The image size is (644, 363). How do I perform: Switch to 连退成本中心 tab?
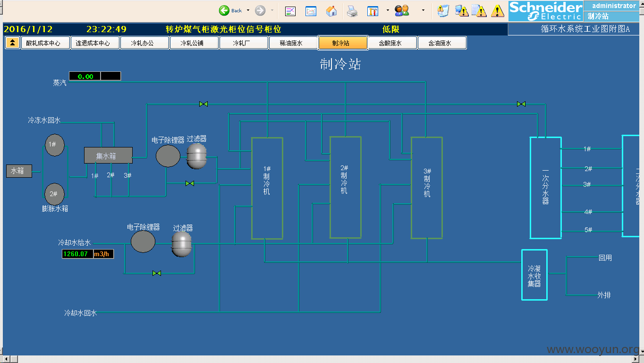point(94,43)
